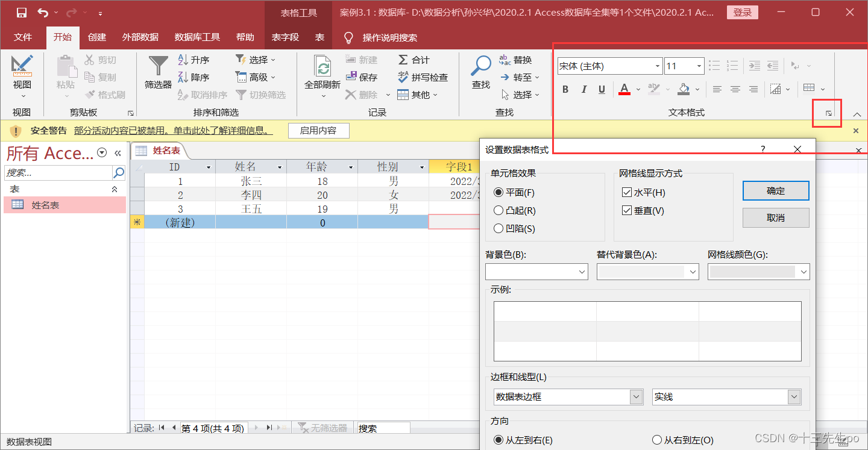Select Flat (平面) cell effect
The image size is (868, 450).
498,193
